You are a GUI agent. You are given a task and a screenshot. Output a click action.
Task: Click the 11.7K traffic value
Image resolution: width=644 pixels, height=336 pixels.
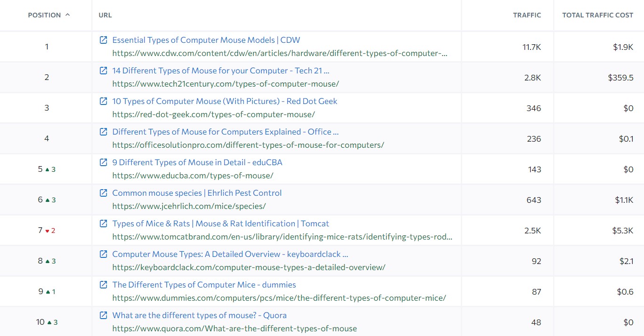[x=531, y=47]
